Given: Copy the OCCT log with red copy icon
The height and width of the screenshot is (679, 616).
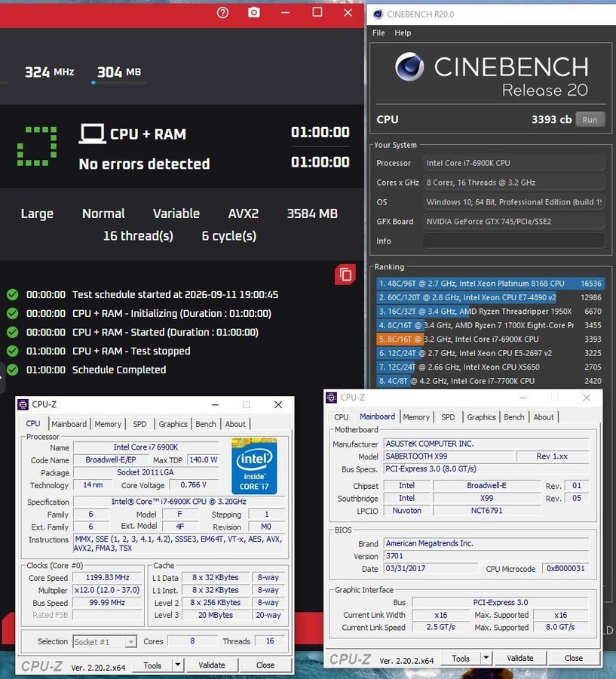Looking at the screenshot, I should coord(345,275).
